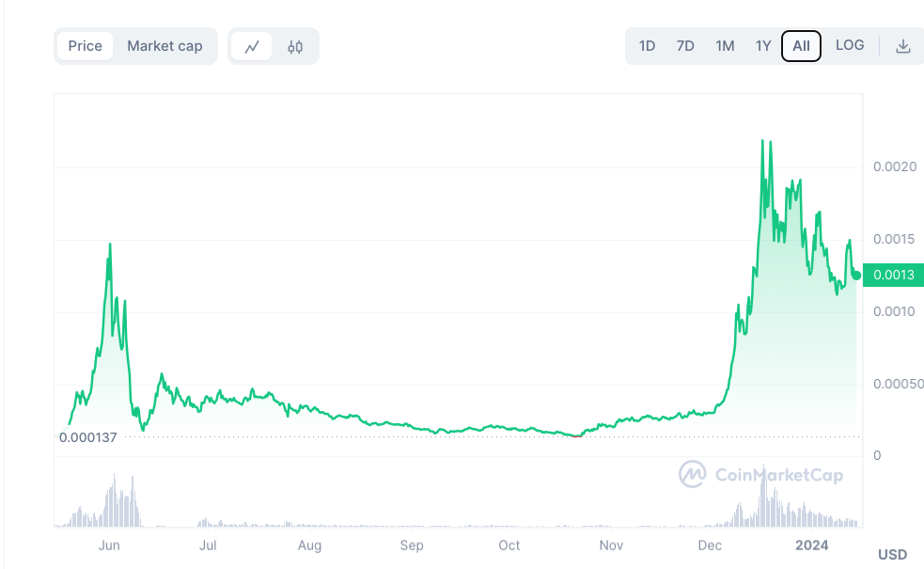Click the red lowest-point marker on chart
Screen dimensions: 924x569
click(x=576, y=435)
